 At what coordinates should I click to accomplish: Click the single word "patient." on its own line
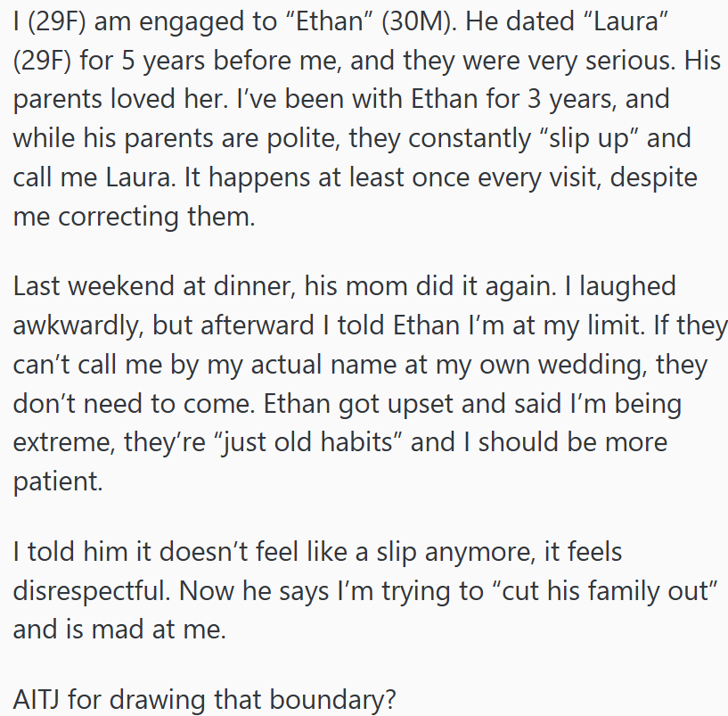(58, 482)
